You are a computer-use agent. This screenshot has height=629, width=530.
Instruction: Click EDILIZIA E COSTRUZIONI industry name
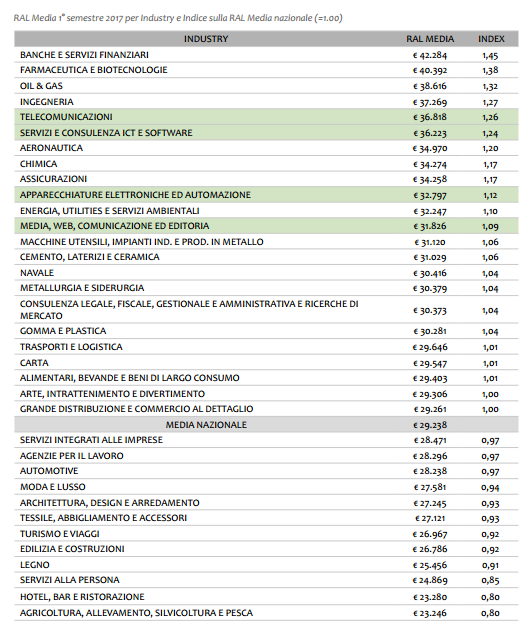[72, 549]
